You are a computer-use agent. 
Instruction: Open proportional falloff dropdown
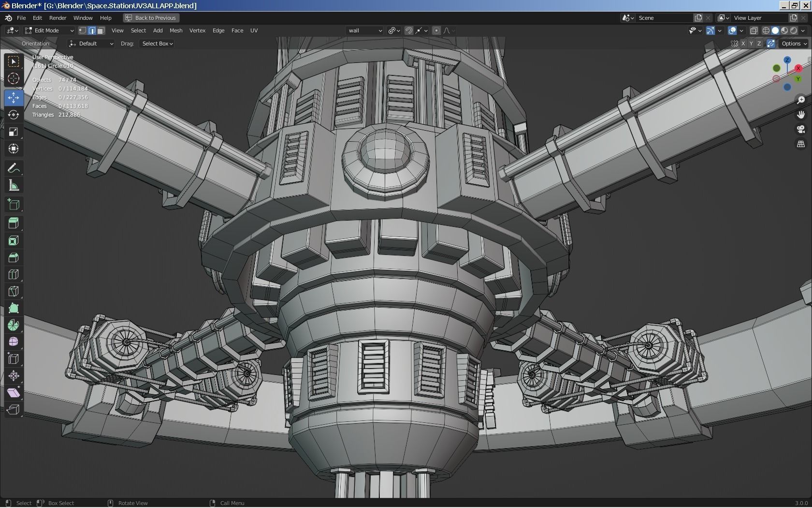coord(449,30)
